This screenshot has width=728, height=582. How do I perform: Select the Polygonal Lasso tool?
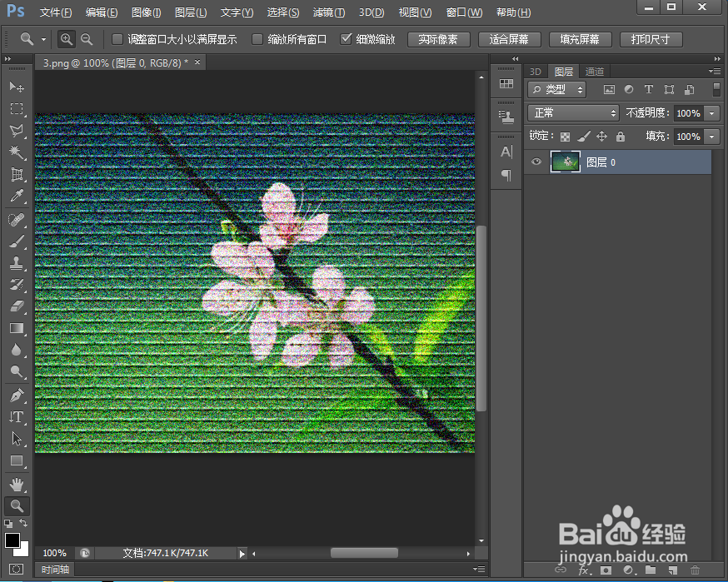(17, 131)
